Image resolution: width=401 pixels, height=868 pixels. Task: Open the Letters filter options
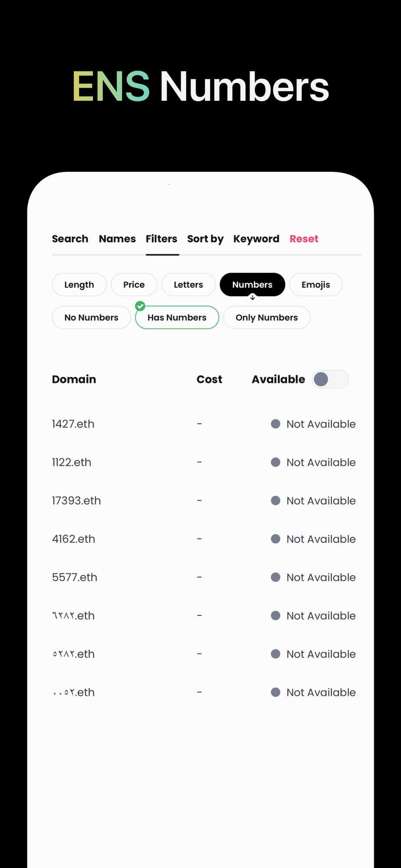[188, 285]
